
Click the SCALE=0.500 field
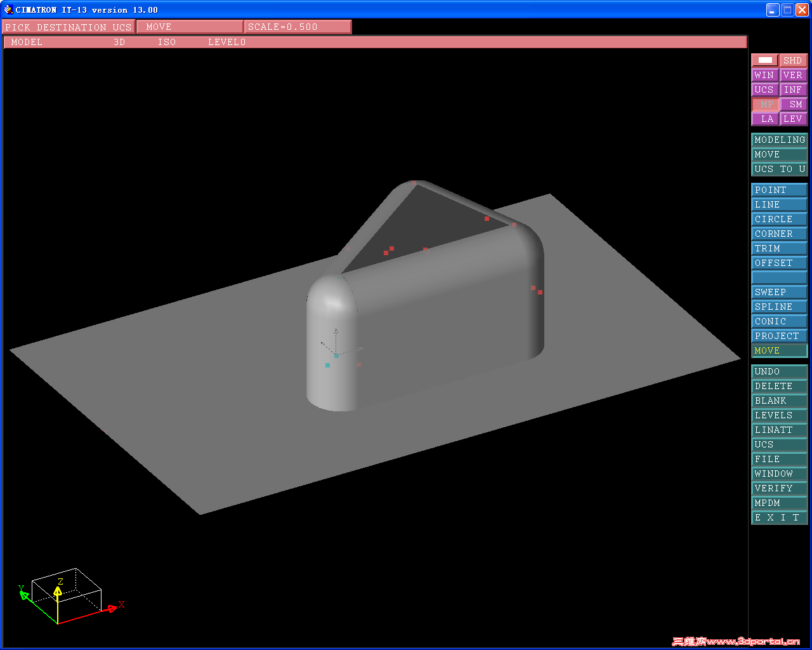click(x=298, y=27)
